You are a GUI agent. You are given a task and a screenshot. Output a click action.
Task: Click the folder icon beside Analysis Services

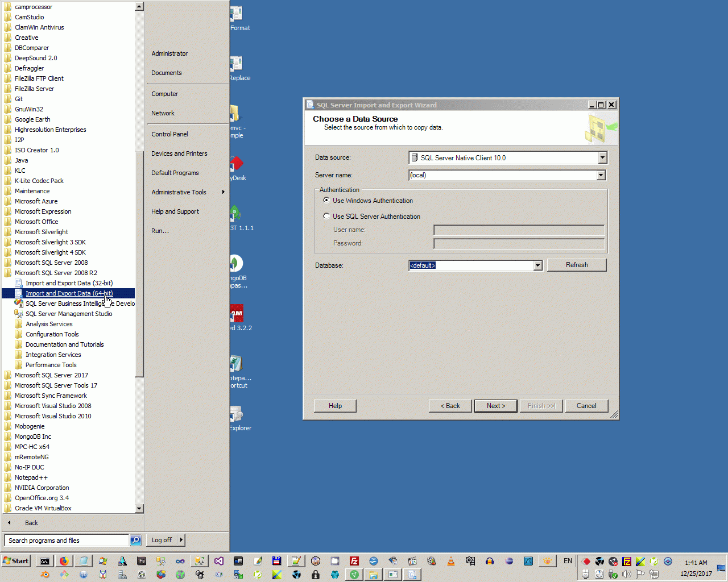coord(18,324)
